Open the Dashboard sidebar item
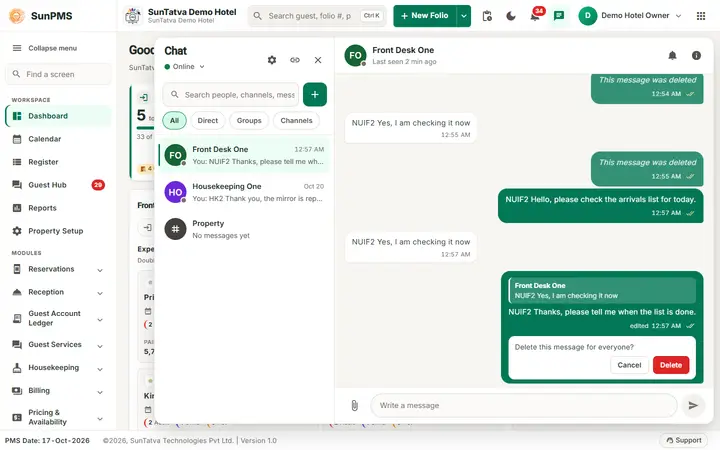Viewport: 720px width, 450px height. (58, 116)
